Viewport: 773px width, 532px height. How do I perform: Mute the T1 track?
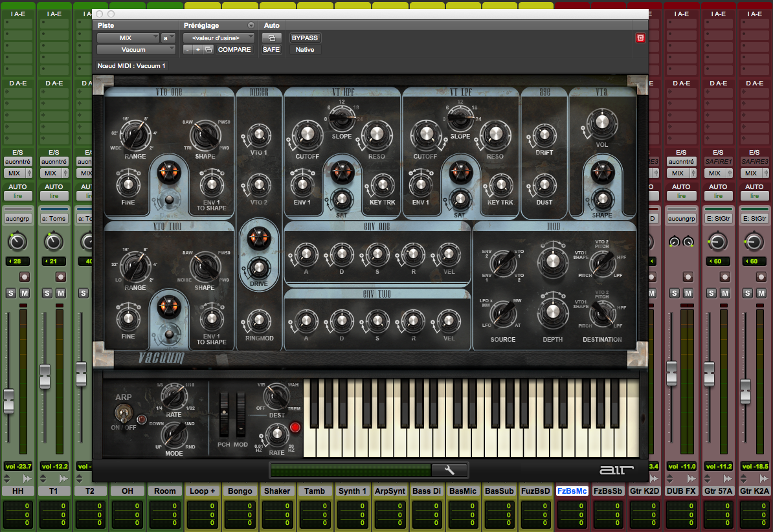click(x=61, y=293)
